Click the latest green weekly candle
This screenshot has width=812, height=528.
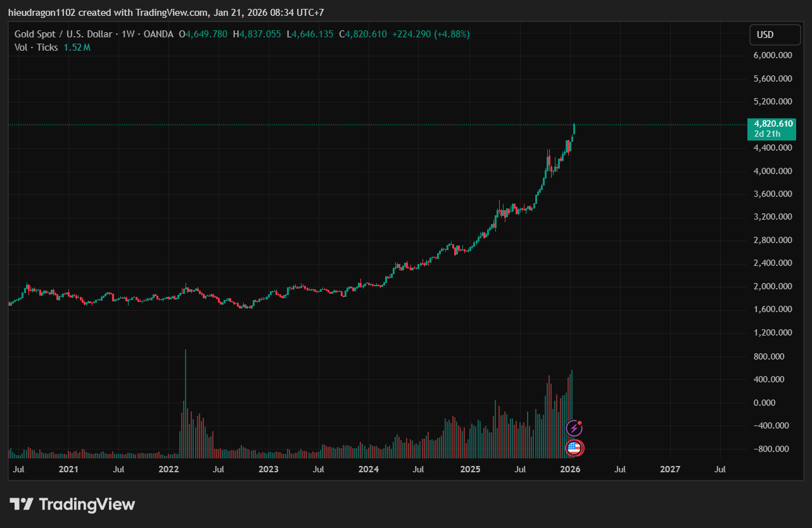point(574,129)
